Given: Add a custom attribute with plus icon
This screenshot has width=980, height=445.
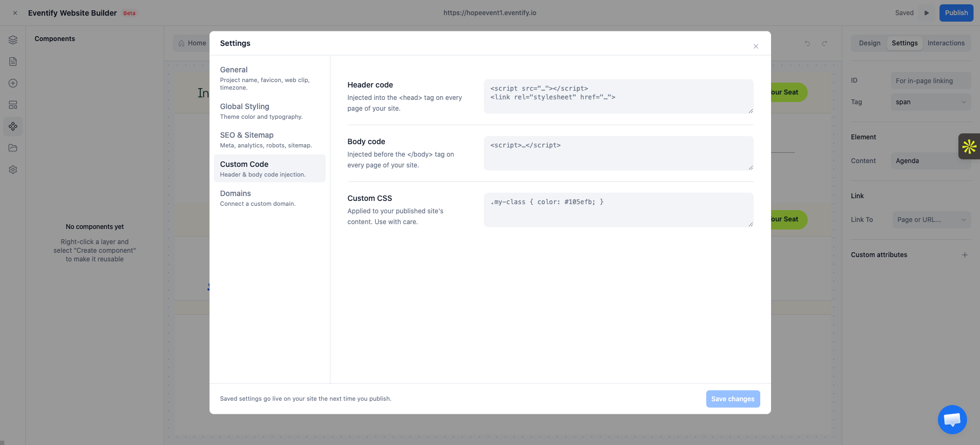Looking at the screenshot, I should 965,255.
